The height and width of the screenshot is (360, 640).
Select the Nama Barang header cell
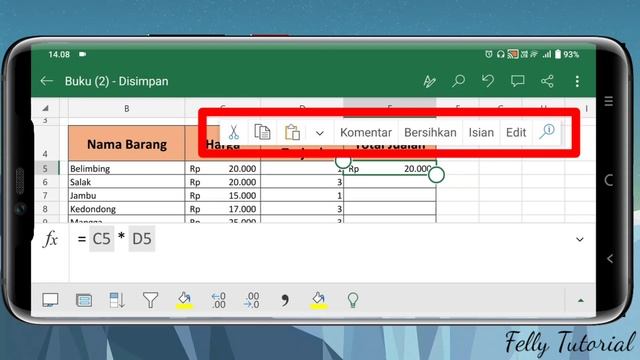[x=127, y=144]
